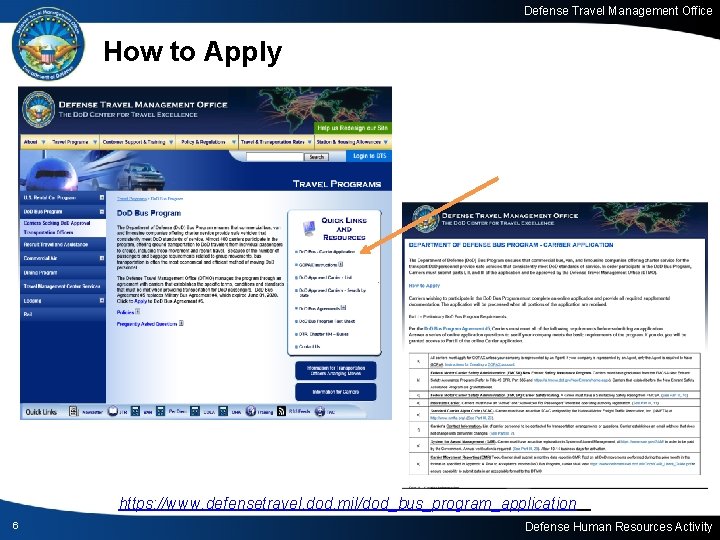Click the DoD seal in the website header
The image size is (720, 540).
point(39,110)
